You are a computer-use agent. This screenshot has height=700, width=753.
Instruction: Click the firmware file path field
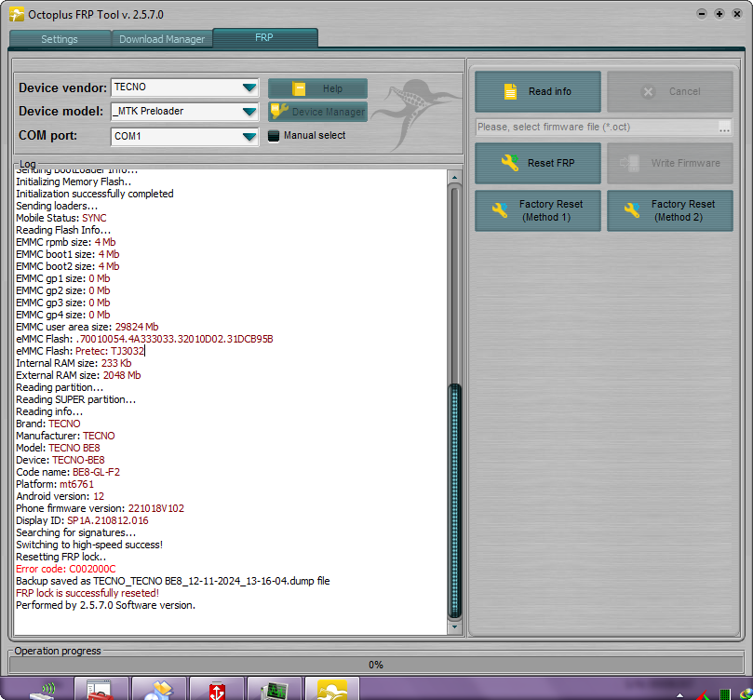(596, 128)
